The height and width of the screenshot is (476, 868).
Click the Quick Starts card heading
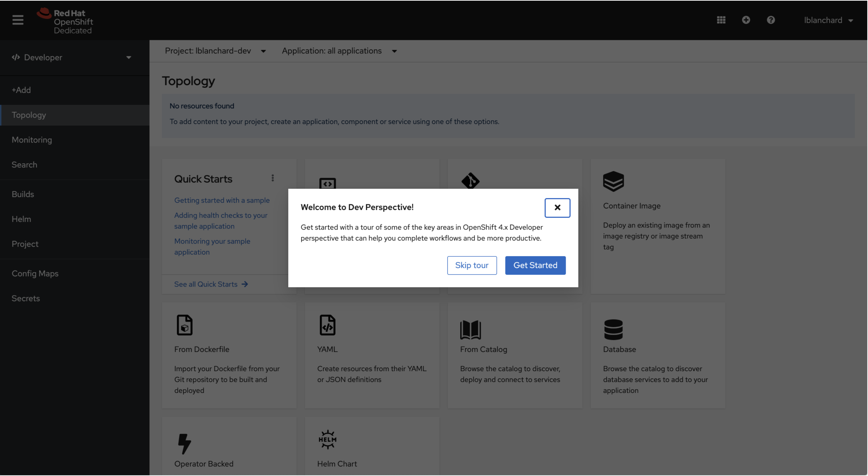(203, 179)
